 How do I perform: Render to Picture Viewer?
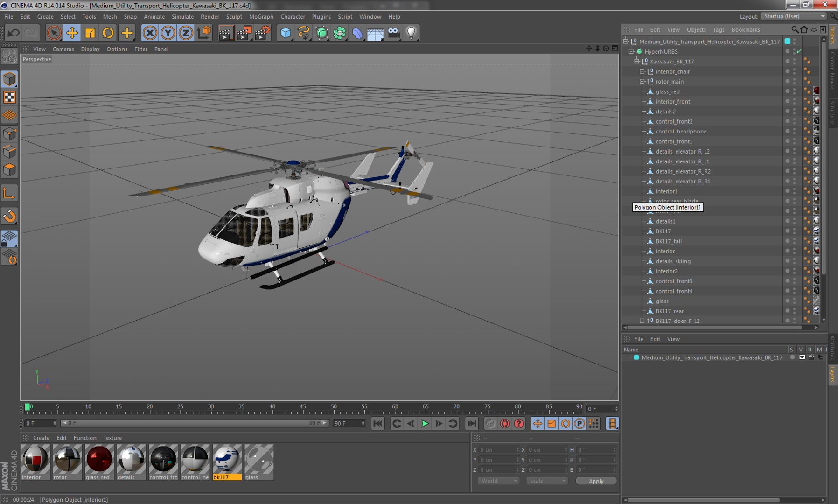pyautogui.click(x=244, y=33)
